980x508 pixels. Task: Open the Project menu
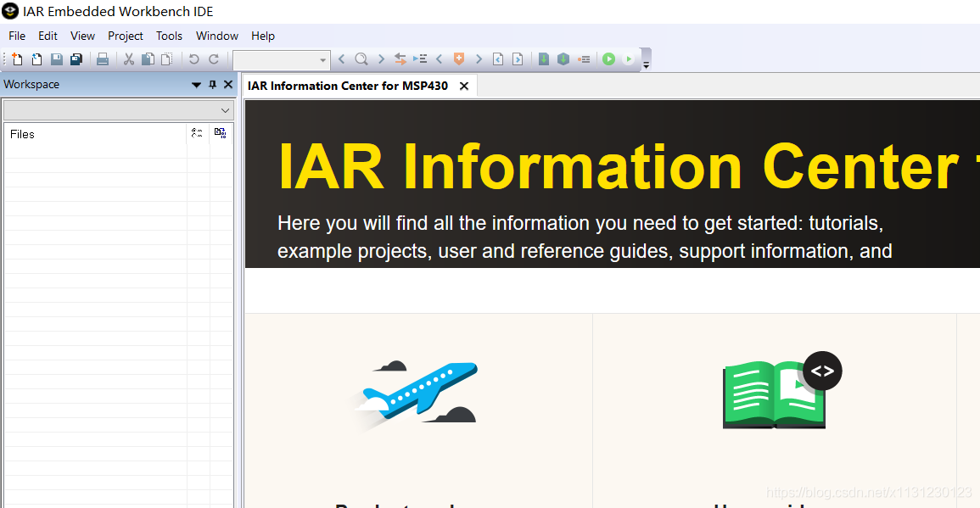coord(126,36)
